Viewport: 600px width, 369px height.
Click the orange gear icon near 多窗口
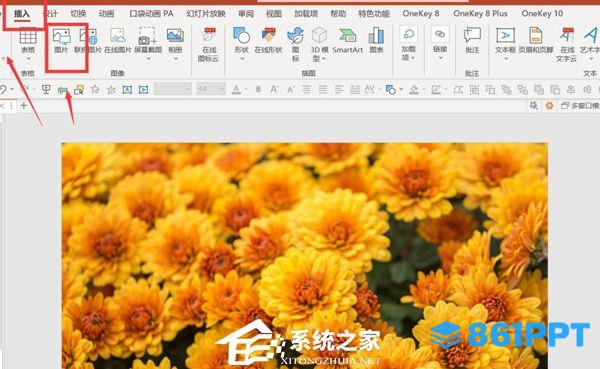pos(549,106)
